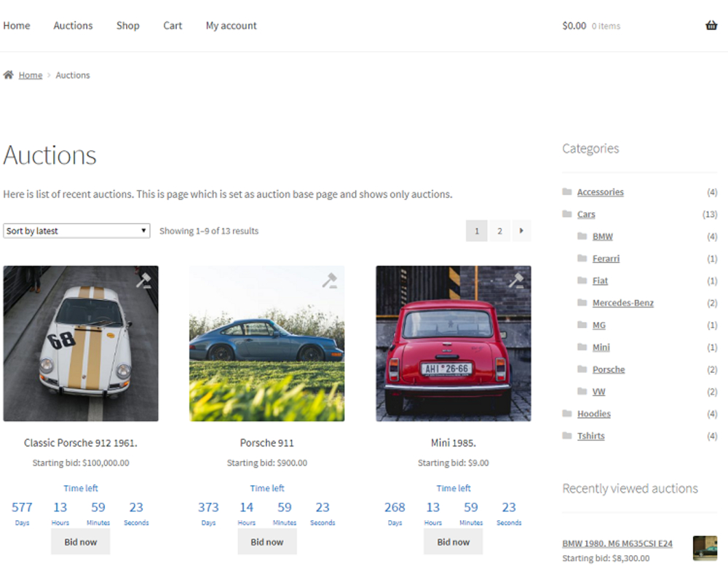Screen dimensions: 728x566
Task: Open the Ferarri subcategory link
Action: tap(606, 259)
